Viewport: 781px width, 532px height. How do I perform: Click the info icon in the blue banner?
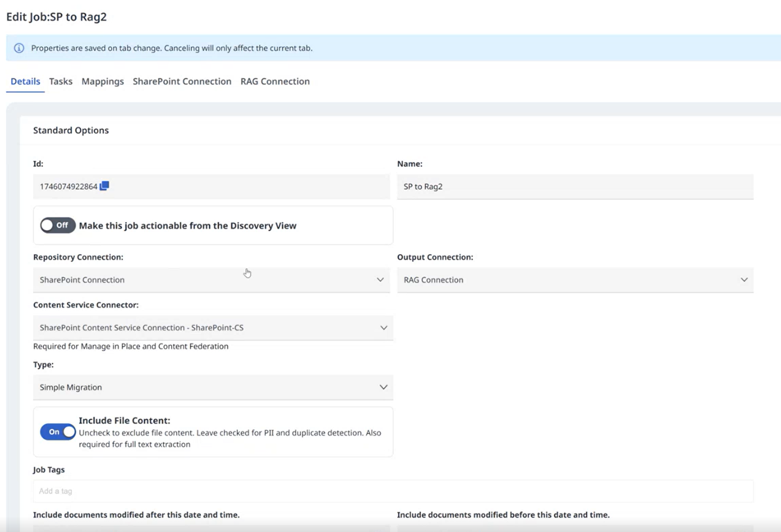19,48
